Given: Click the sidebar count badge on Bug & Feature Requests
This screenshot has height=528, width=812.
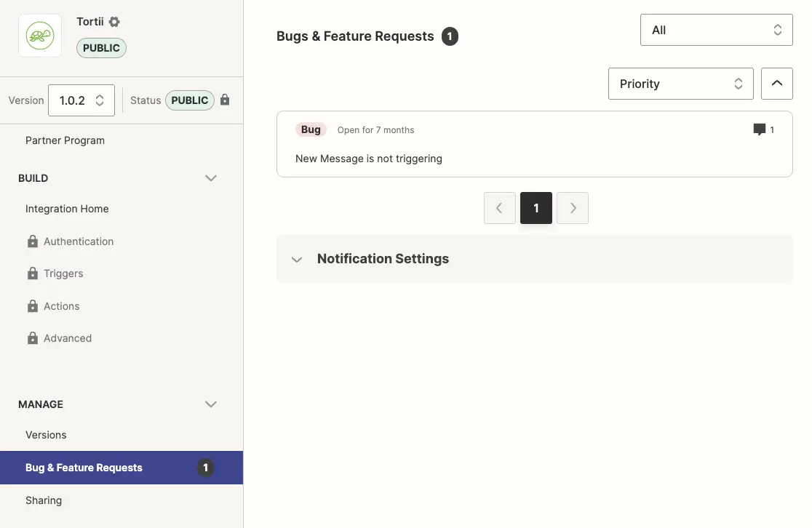Looking at the screenshot, I should tap(206, 468).
